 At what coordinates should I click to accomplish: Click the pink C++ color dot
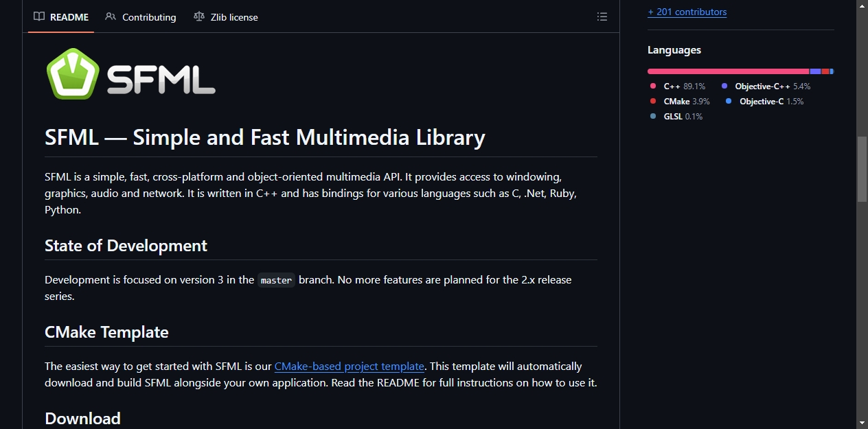pyautogui.click(x=653, y=86)
